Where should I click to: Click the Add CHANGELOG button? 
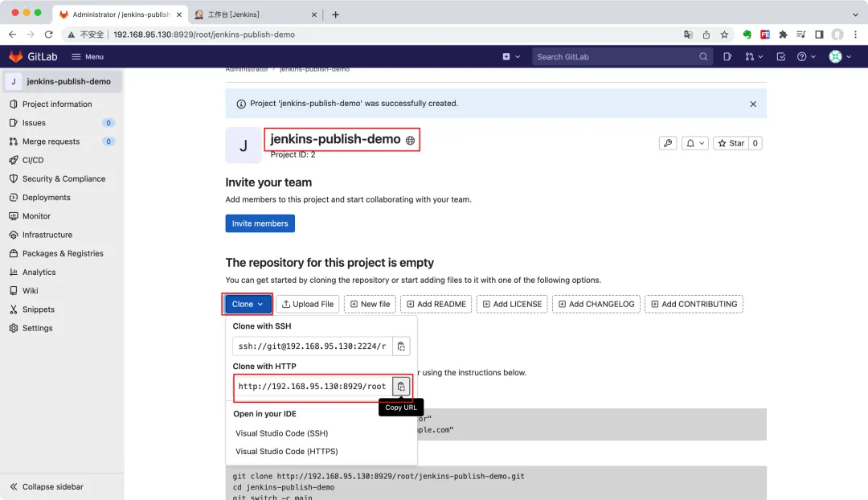596,304
